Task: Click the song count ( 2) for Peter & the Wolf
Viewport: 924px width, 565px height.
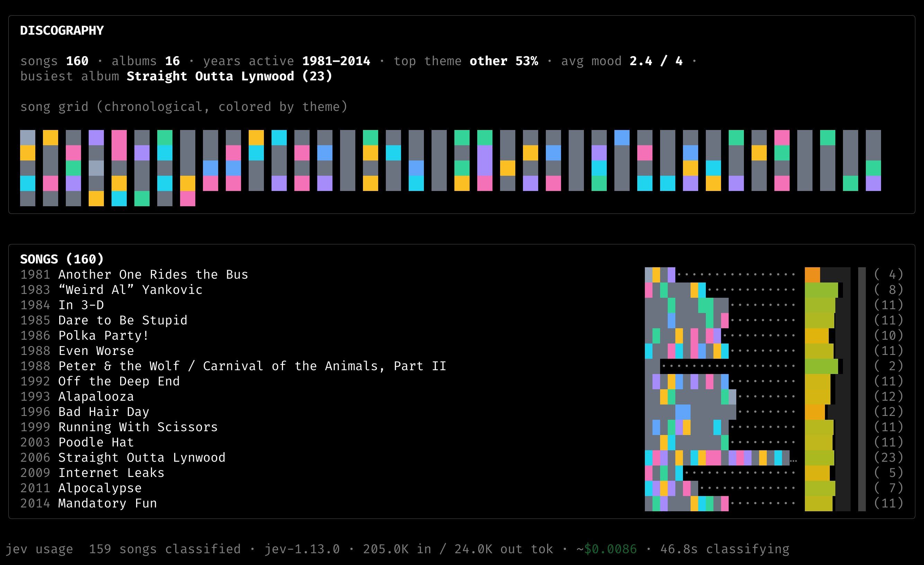Action: [888, 366]
